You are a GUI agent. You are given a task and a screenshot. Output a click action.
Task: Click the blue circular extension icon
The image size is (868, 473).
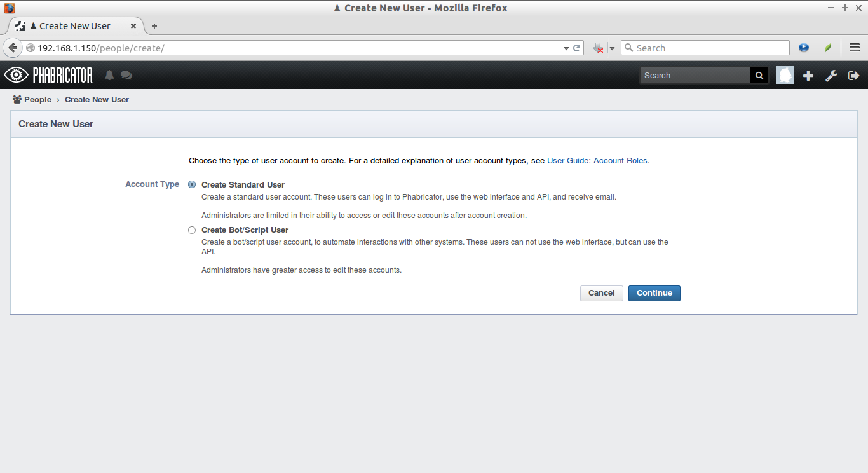[804, 48]
